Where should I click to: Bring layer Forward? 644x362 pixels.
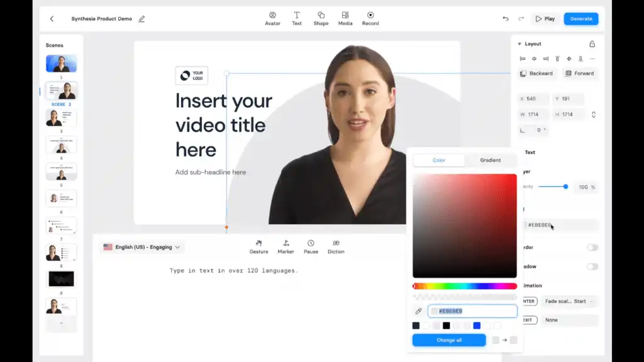click(579, 74)
